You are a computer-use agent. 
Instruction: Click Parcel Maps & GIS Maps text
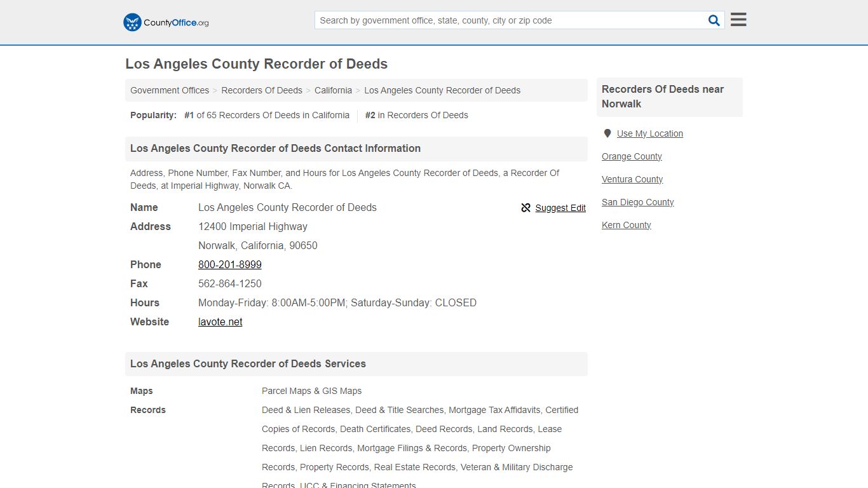[x=312, y=391]
